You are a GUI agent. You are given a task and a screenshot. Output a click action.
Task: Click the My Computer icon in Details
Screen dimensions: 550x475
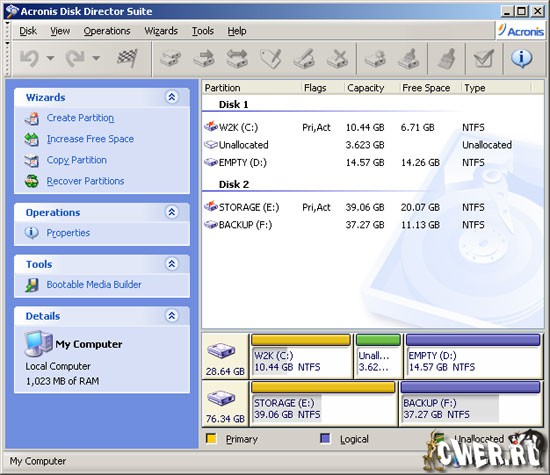coord(39,343)
